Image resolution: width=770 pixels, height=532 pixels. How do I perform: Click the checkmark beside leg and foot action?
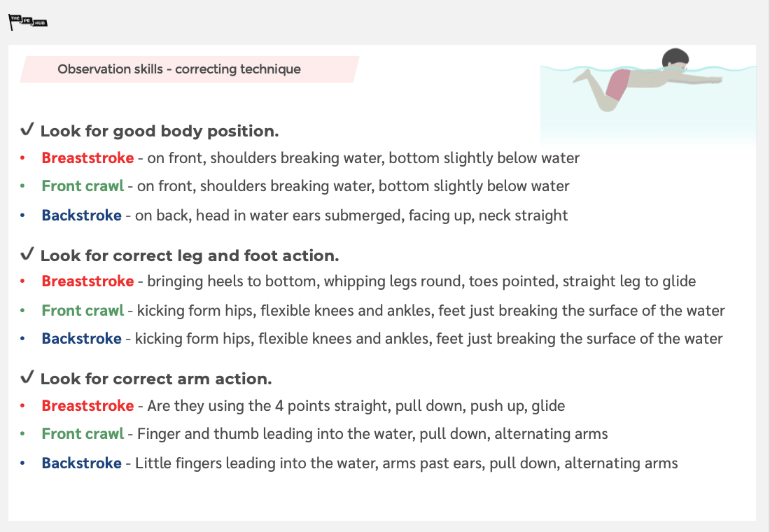click(x=28, y=255)
